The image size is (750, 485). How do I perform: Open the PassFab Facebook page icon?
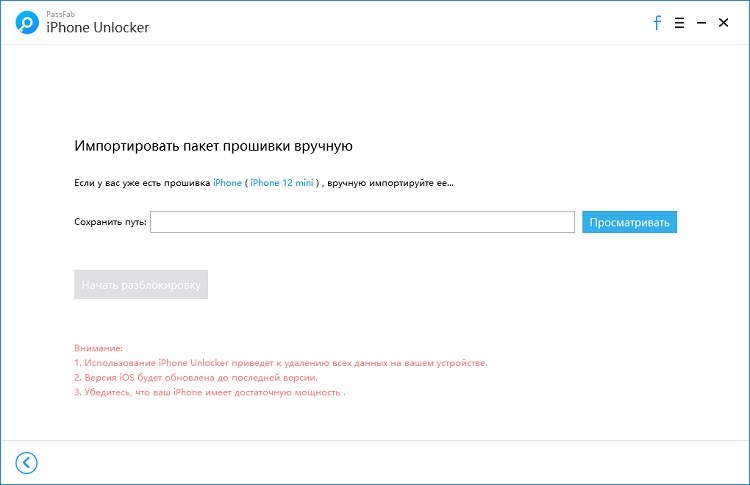[x=657, y=22]
